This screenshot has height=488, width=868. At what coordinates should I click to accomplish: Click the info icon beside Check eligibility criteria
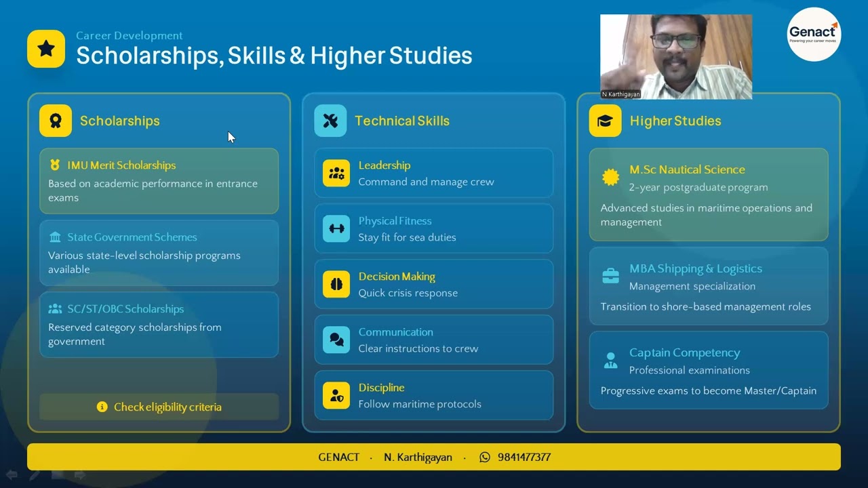102,407
